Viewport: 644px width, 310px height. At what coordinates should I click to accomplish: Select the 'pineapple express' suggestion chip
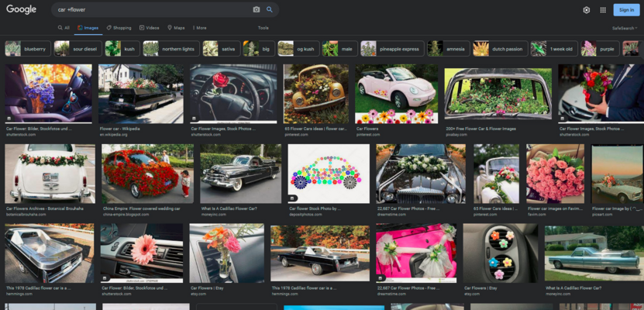click(392, 49)
